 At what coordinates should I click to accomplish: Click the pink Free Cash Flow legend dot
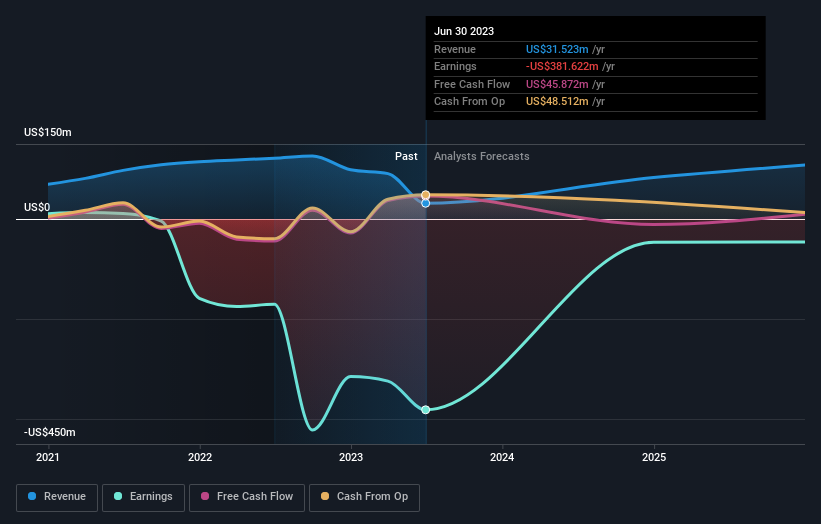205,496
